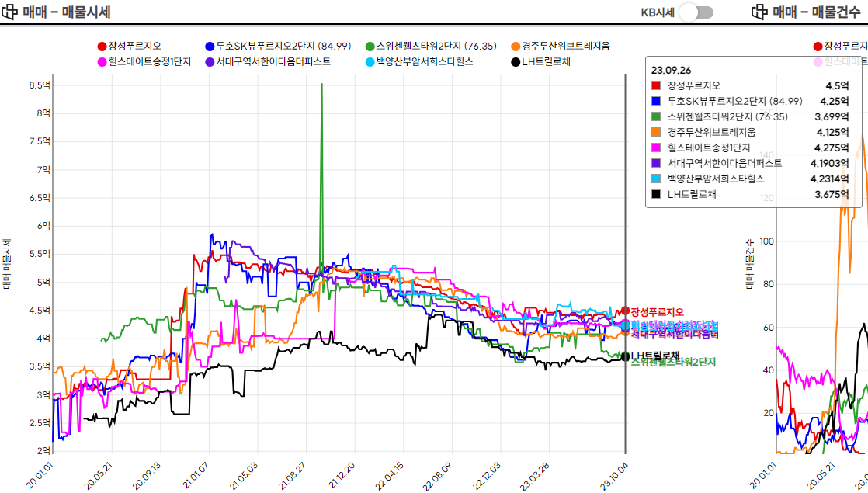This screenshot has height=493, width=868.
Task: Click the 5억 y-axis label
Action: click(43, 282)
